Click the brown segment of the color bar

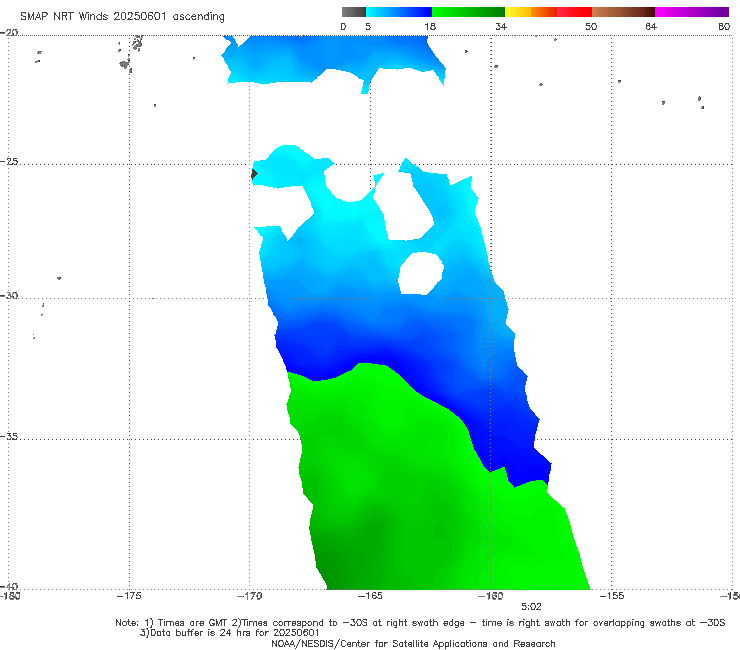click(x=623, y=12)
